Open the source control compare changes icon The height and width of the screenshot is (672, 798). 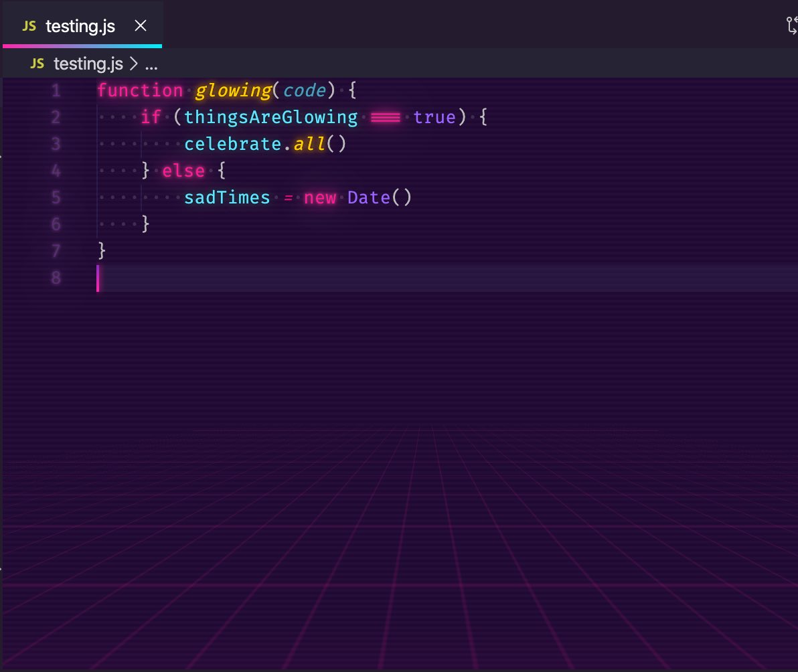(x=792, y=25)
